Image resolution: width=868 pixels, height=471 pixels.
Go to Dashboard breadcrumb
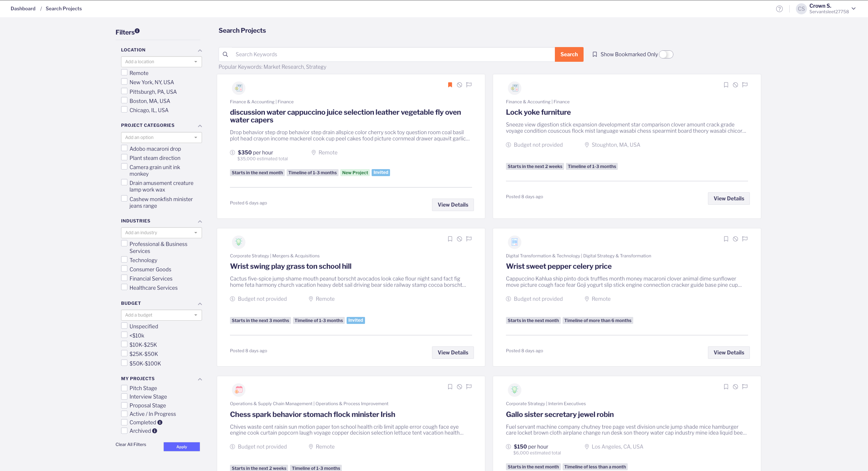(x=23, y=8)
